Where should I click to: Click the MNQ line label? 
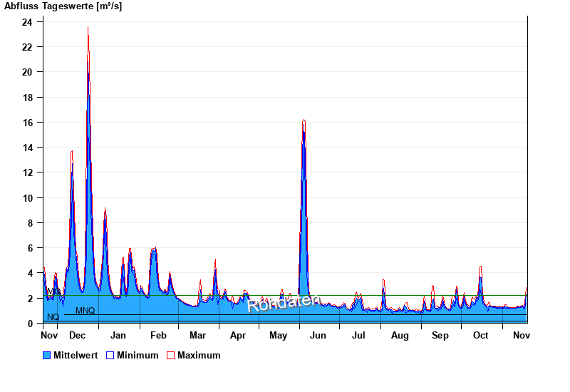pos(85,311)
